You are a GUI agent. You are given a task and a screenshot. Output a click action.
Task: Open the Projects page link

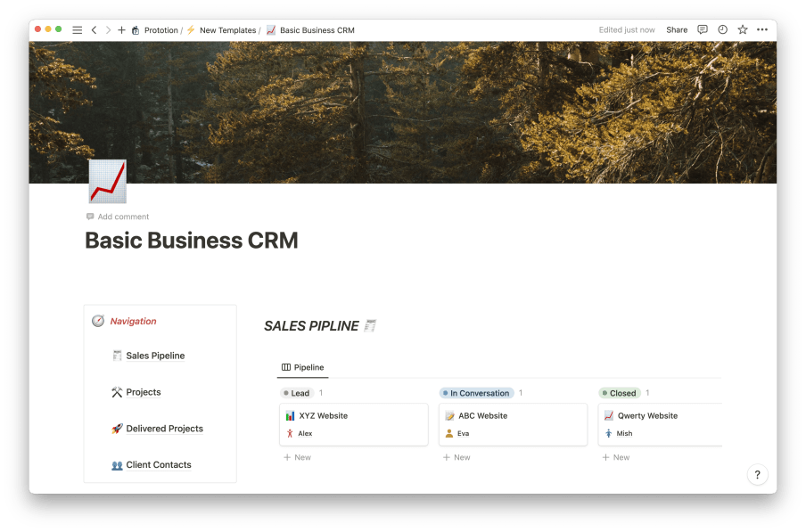pos(144,392)
